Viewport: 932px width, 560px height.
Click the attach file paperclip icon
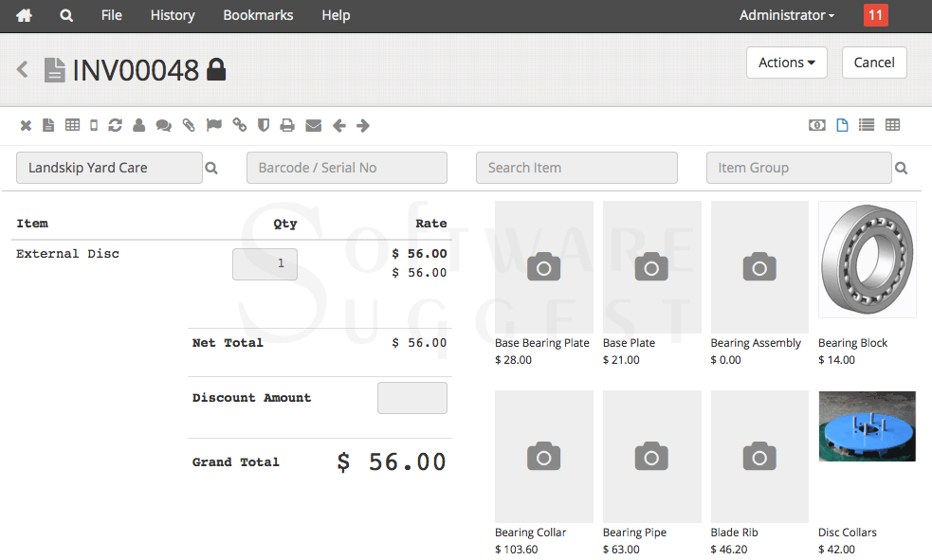click(x=189, y=124)
